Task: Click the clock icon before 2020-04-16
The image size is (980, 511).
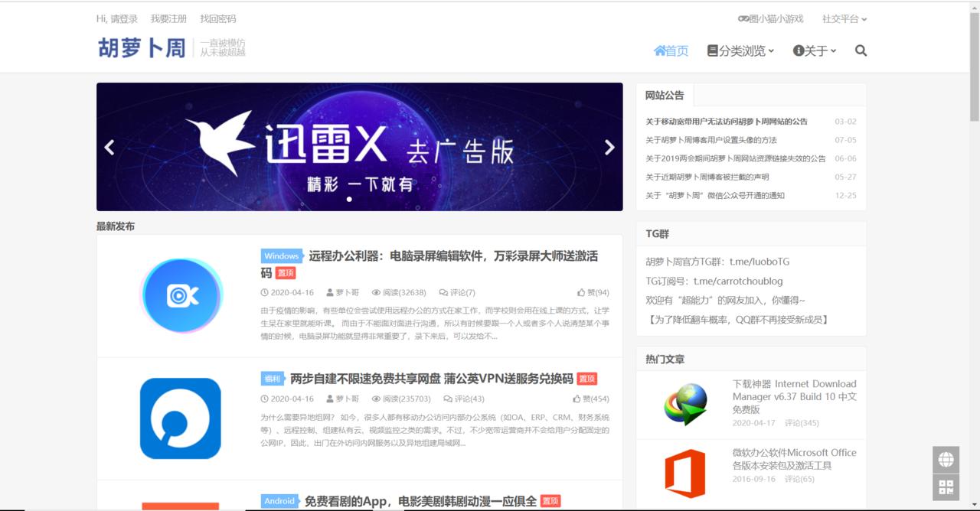Action: click(263, 292)
